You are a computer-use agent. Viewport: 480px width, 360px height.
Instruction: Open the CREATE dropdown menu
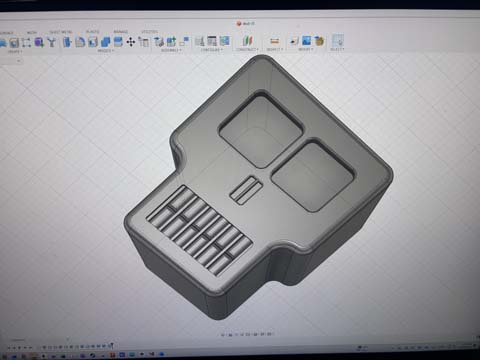(15, 52)
